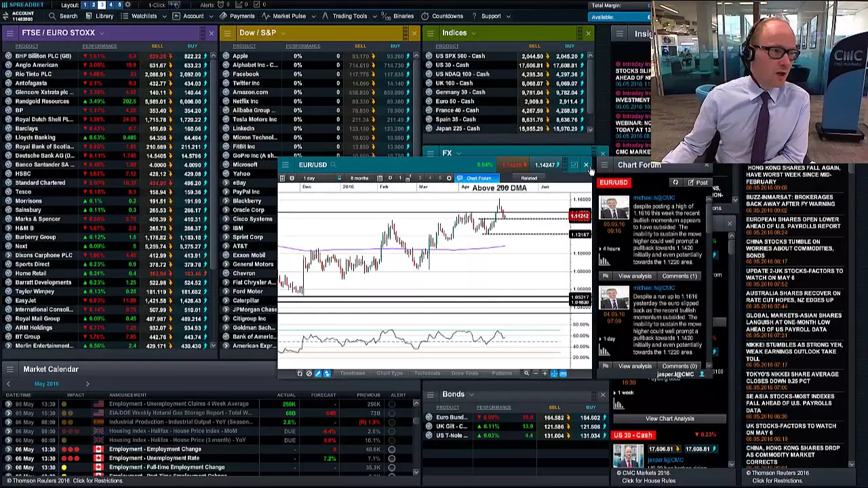Expand the Employment Change calendar row
Viewport: 868px width, 488px height.
tap(7, 449)
